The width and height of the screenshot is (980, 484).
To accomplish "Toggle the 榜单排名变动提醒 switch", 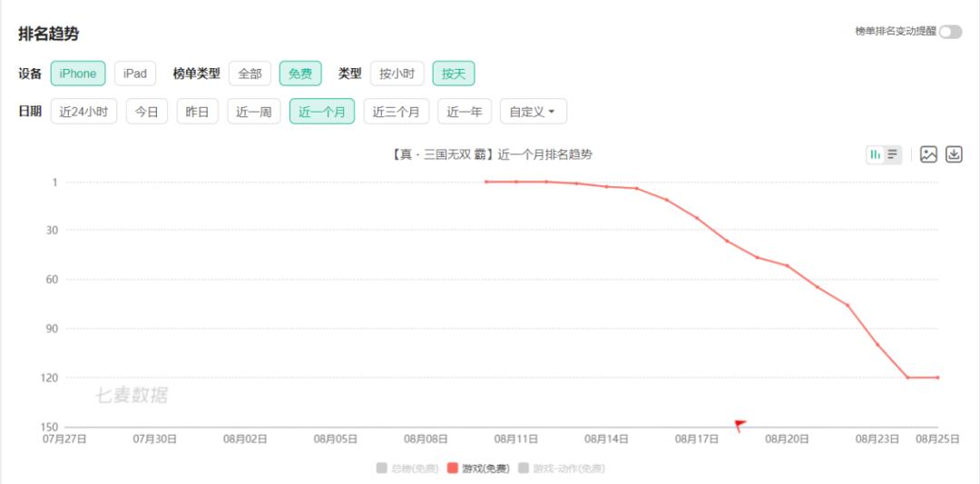I will 950,32.
